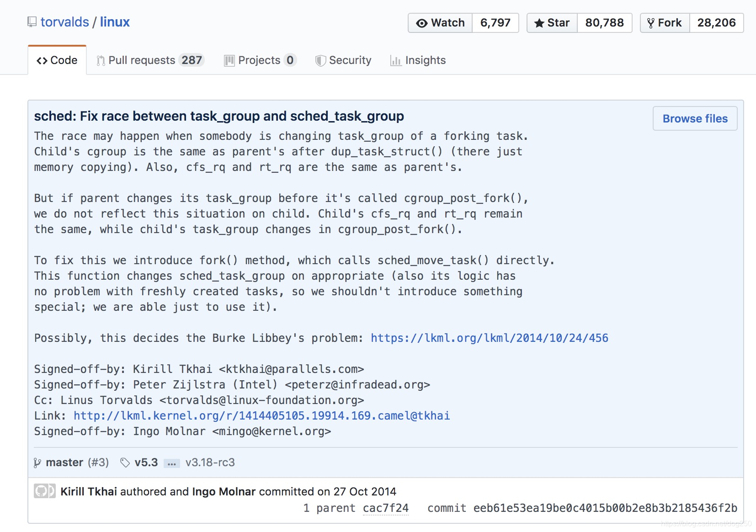Image resolution: width=756 pixels, height=532 pixels.
Task: Open the #3 pull request reference
Action: [x=98, y=463]
